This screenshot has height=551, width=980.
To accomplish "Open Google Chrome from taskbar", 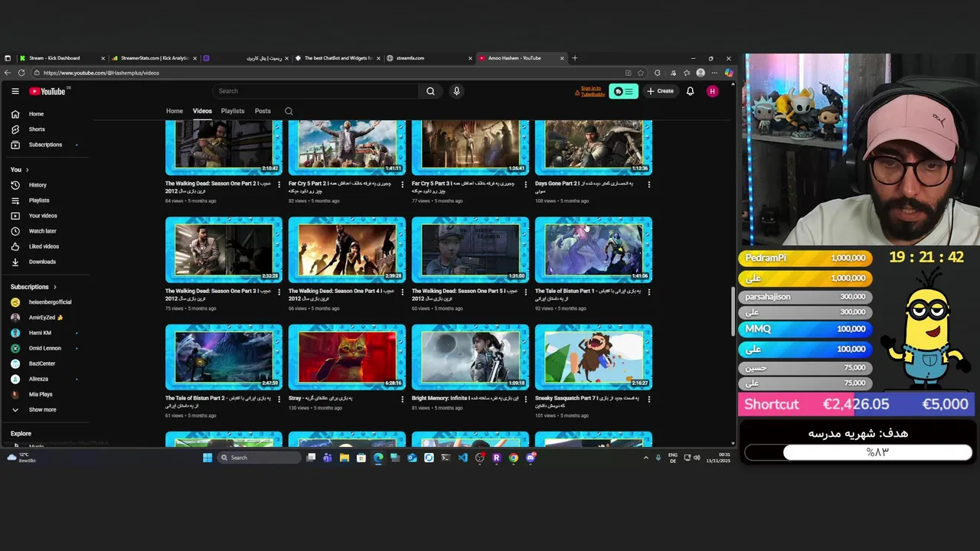I will [513, 458].
